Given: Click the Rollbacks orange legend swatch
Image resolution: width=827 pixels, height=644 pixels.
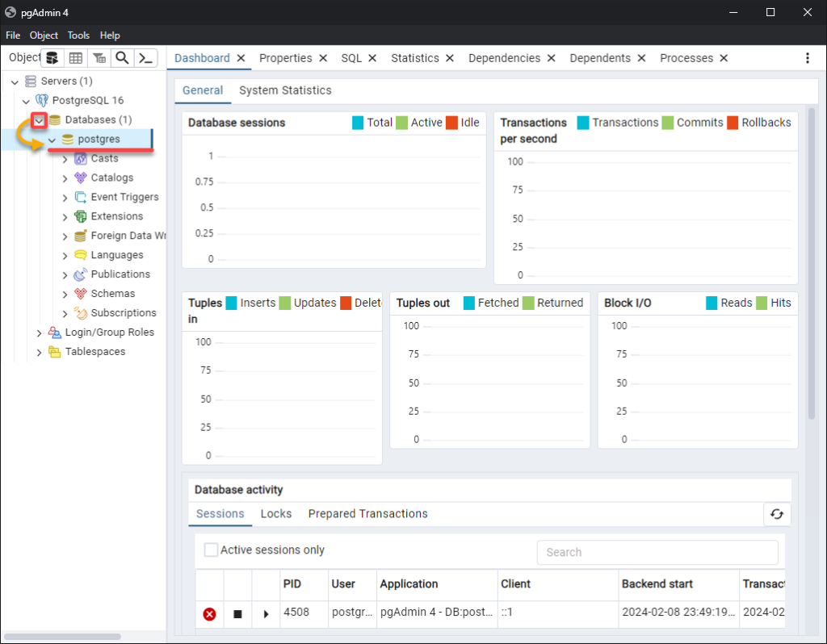Looking at the screenshot, I should click(733, 123).
